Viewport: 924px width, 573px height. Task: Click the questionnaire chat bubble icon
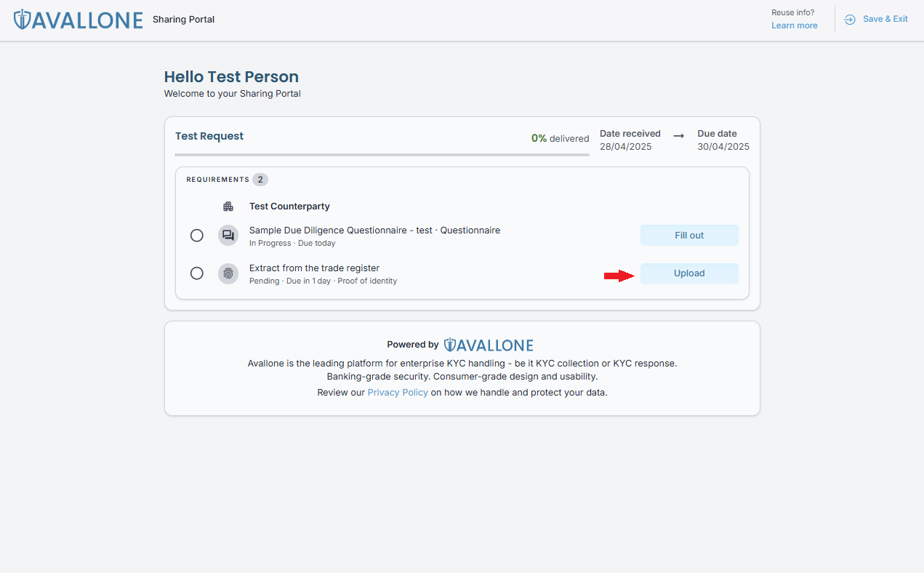228,236
